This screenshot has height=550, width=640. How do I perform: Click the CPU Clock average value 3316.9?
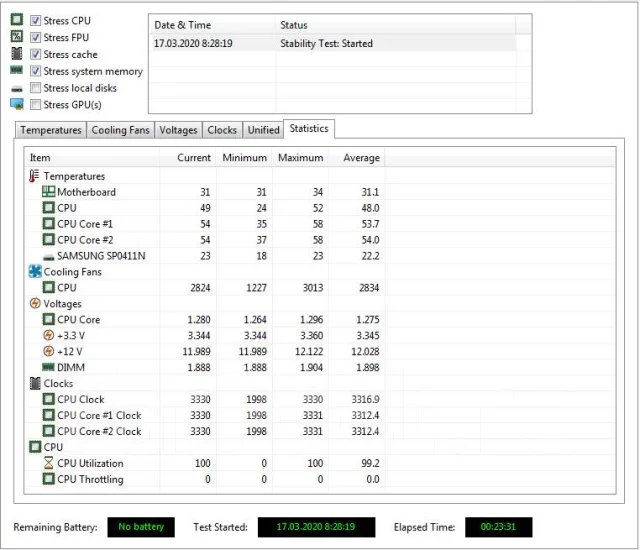point(365,399)
